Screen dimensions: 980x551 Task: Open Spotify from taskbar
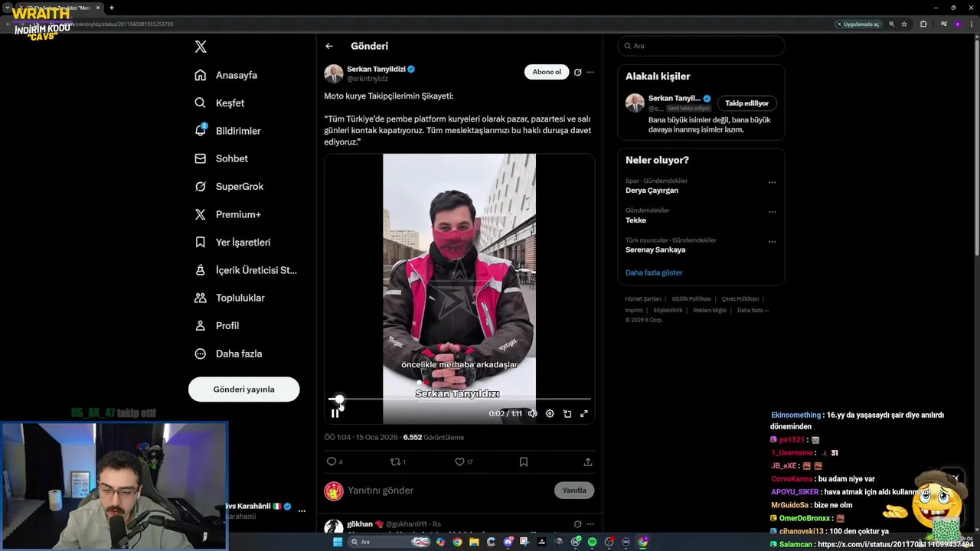pos(592,542)
